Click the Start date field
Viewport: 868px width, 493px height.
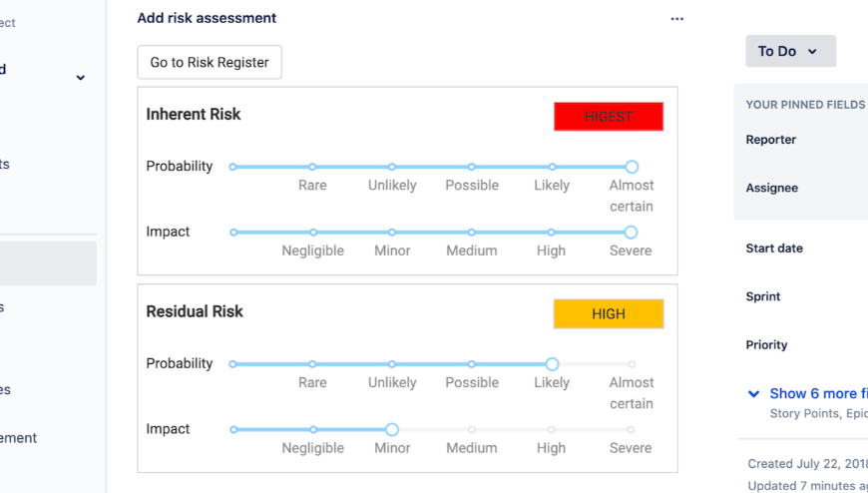click(774, 248)
